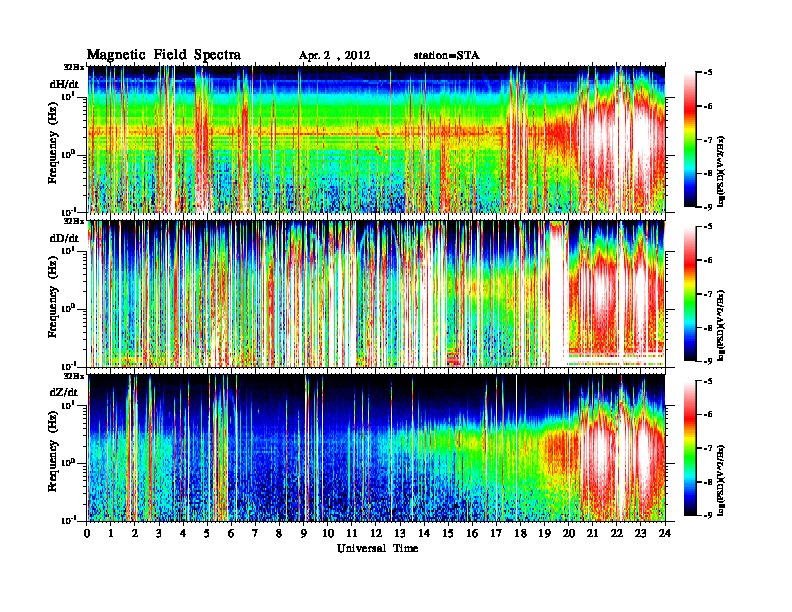792x612 pixels.
Task: Select the "dZ/dt" panel label
Action: pos(64,392)
